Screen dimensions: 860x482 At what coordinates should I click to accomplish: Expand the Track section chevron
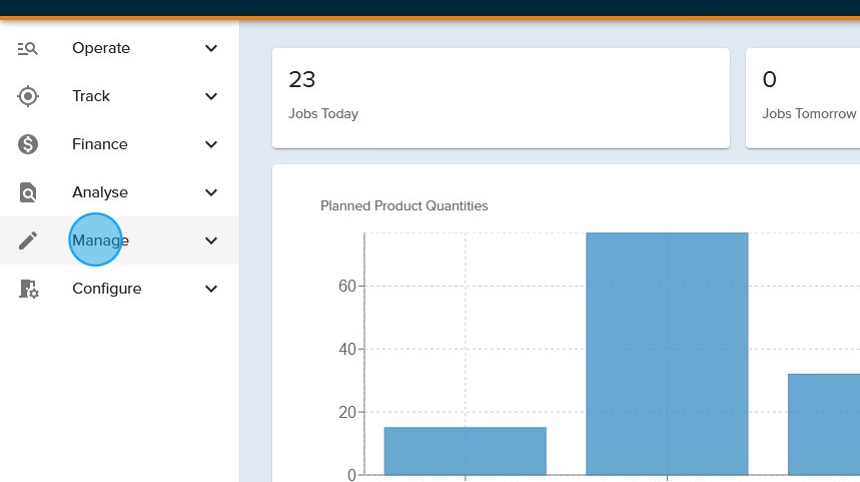[211, 96]
